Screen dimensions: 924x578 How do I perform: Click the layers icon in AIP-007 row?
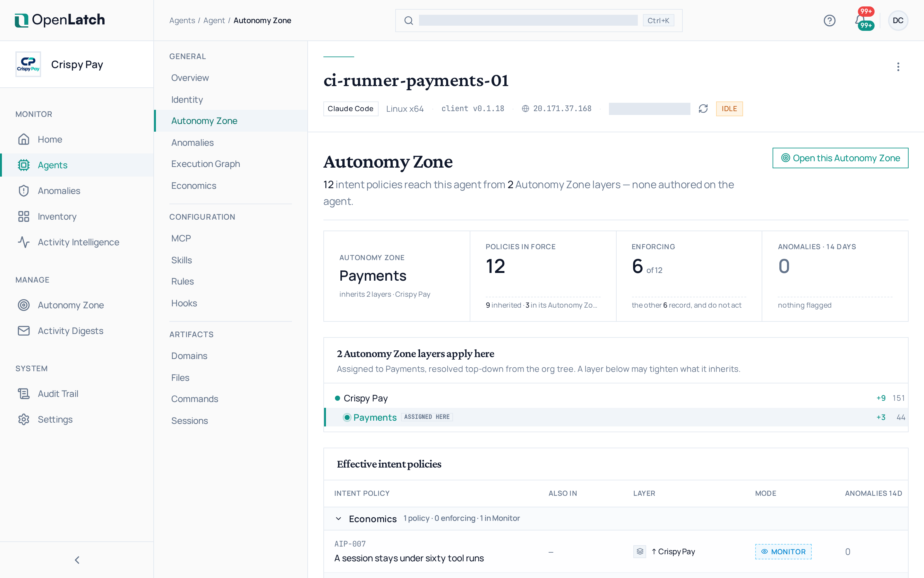pyautogui.click(x=640, y=551)
